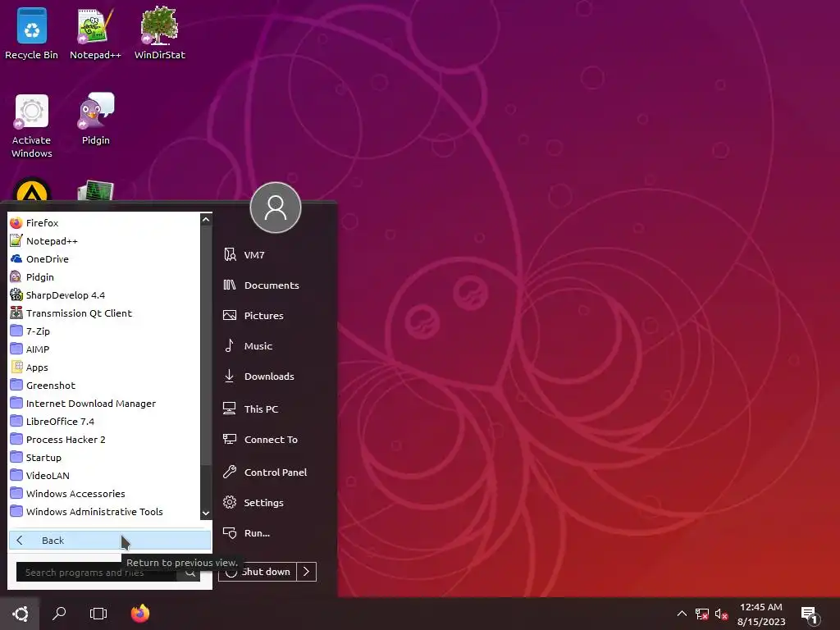840x630 pixels.
Task: Launch Notepad++ from the desktop shortcut
Action: [x=95, y=34]
